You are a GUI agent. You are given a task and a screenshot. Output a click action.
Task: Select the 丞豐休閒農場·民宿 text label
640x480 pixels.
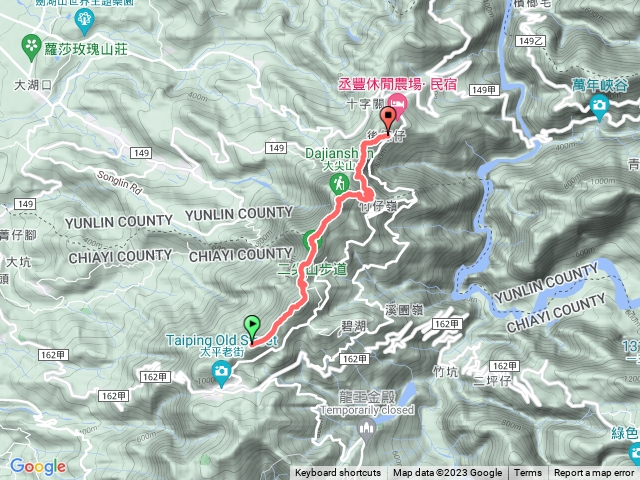(397, 84)
